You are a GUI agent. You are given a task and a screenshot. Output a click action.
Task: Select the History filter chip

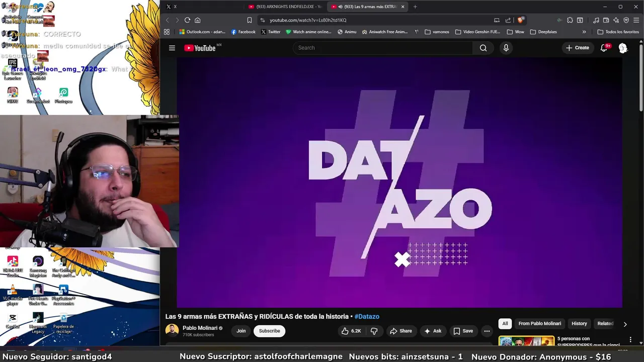click(579, 323)
